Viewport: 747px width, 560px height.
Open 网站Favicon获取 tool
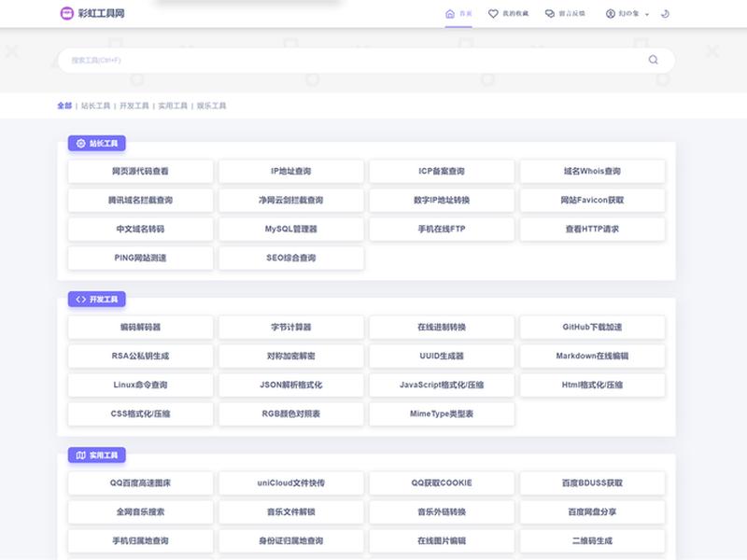point(592,201)
